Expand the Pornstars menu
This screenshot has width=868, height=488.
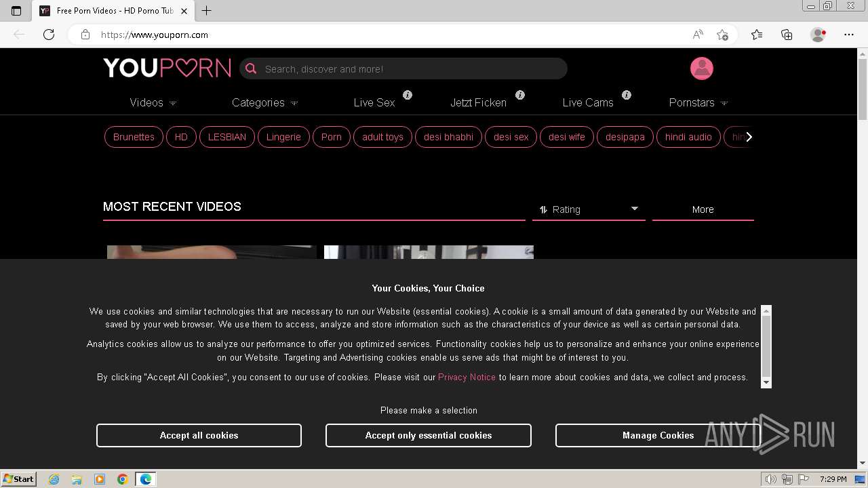[x=698, y=103]
